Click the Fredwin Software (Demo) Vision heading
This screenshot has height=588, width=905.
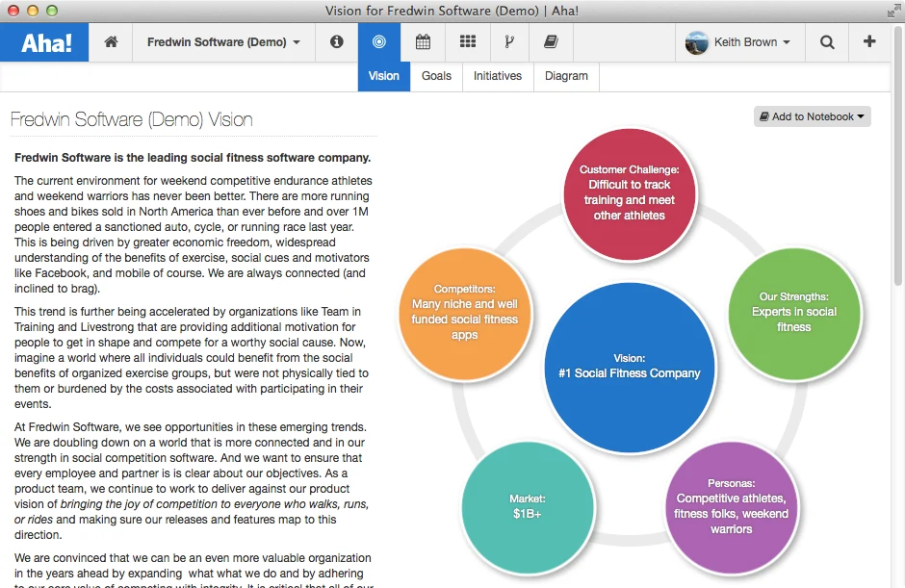pos(132,119)
